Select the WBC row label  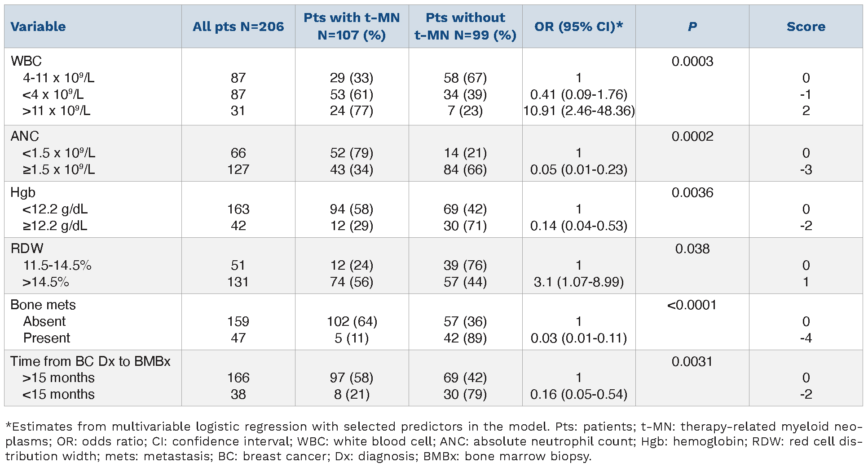click(26, 61)
